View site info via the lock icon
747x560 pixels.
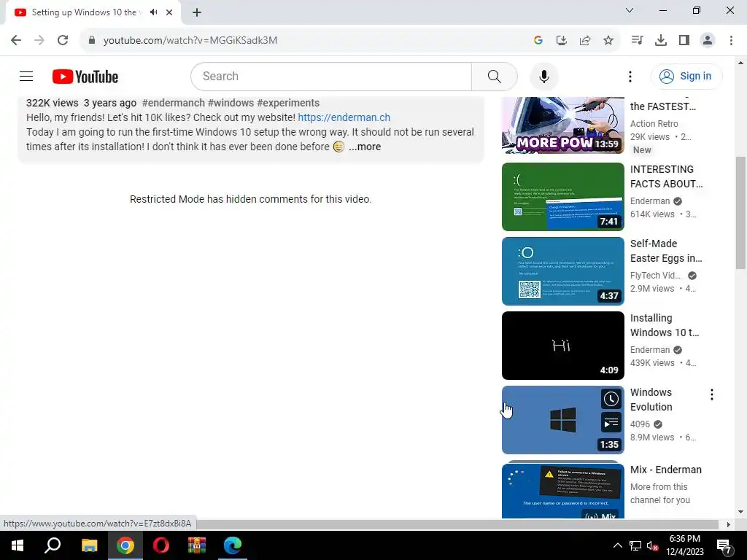pyautogui.click(x=91, y=40)
